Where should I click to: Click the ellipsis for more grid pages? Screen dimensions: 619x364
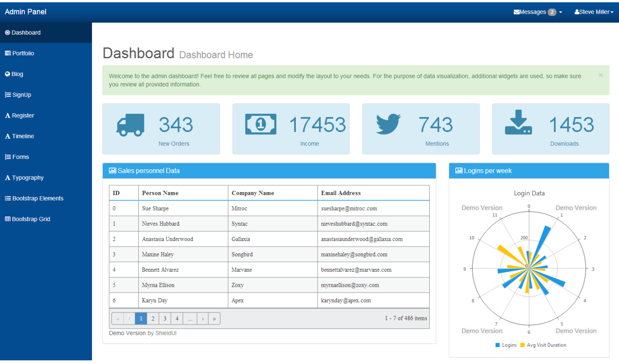click(x=190, y=318)
